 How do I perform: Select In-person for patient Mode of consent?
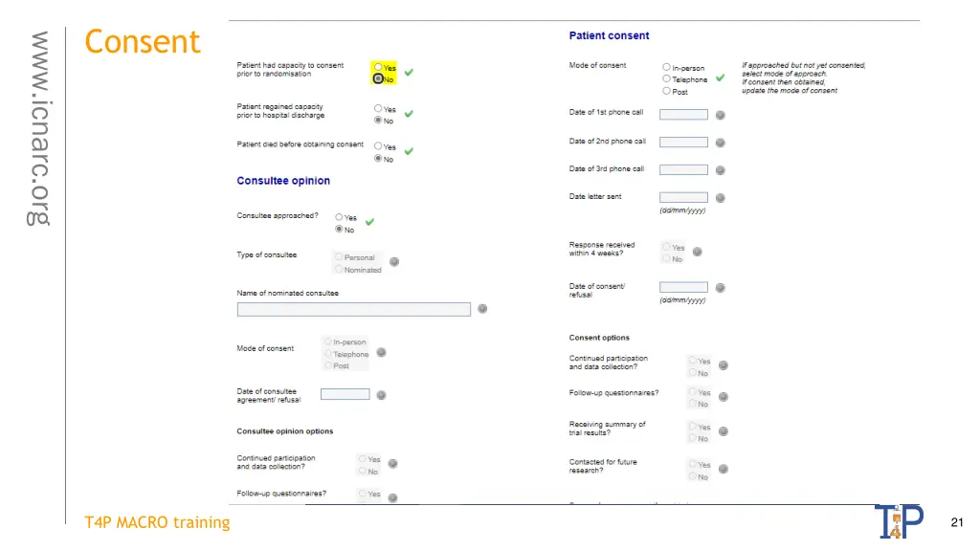pyautogui.click(x=666, y=67)
